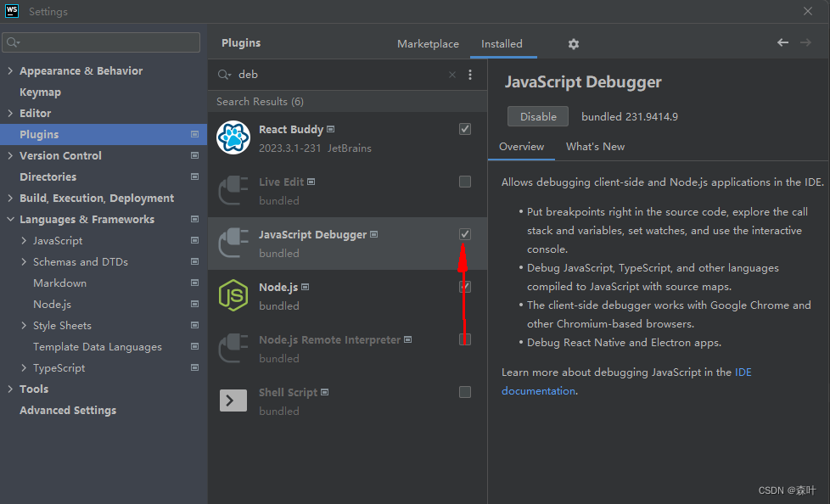Enable the Live Edit plugin checkbox
The height and width of the screenshot is (504, 830).
[x=464, y=181]
